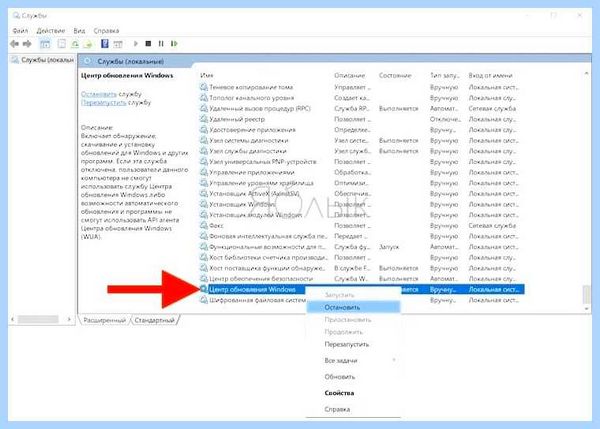Image resolution: width=600 pixels, height=429 pixels.
Task: Click the Pause service toolbar icon
Action: (x=161, y=44)
